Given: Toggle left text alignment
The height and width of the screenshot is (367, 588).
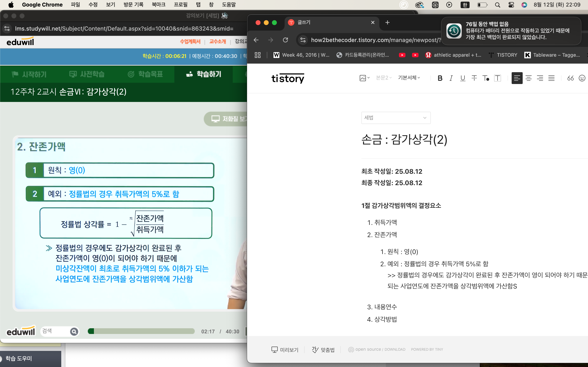Looking at the screenshot, I should [517, 78].
